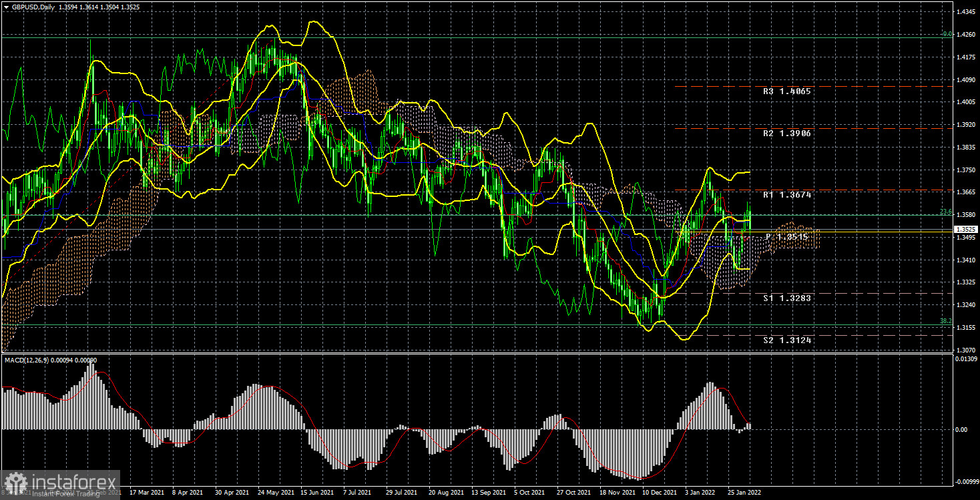Image resolution: width=980 pixels, height=500 pixels.
Task: Click the 23.6 Fibonacci level label
Action: pyautogui.click(x=945, y=212)
